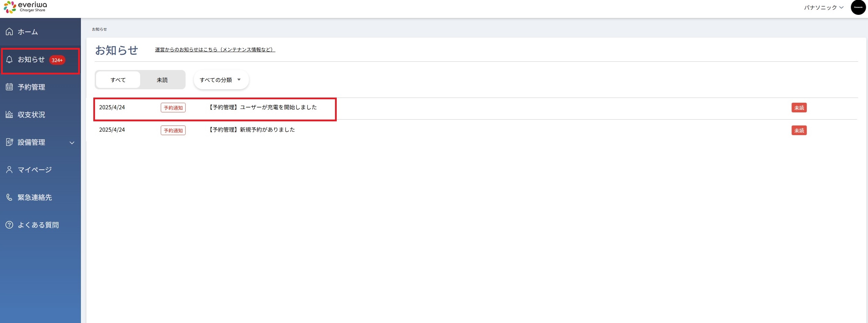Click the 324+ unread count badge
This screenshot has height=323, width=868.
(x=57, y=60)
